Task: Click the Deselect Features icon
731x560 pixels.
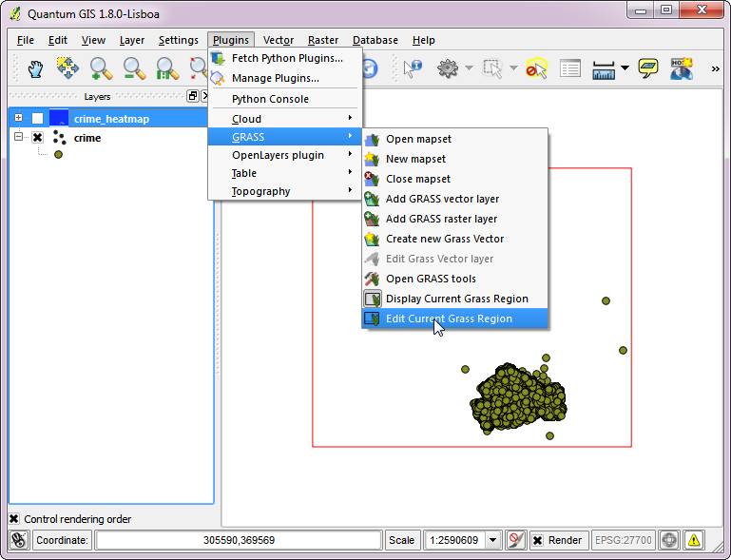Action: tap(536, 68)
